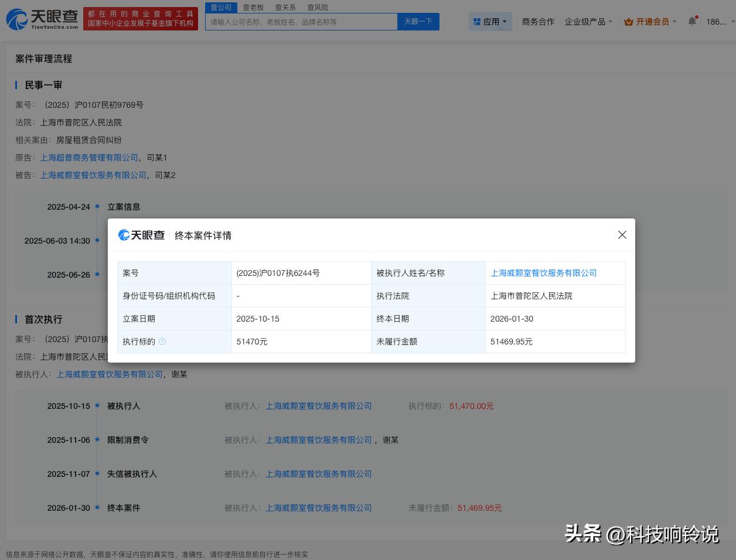Open the defendant company link after 被告
736x560 pixels.
coord(93,175)
